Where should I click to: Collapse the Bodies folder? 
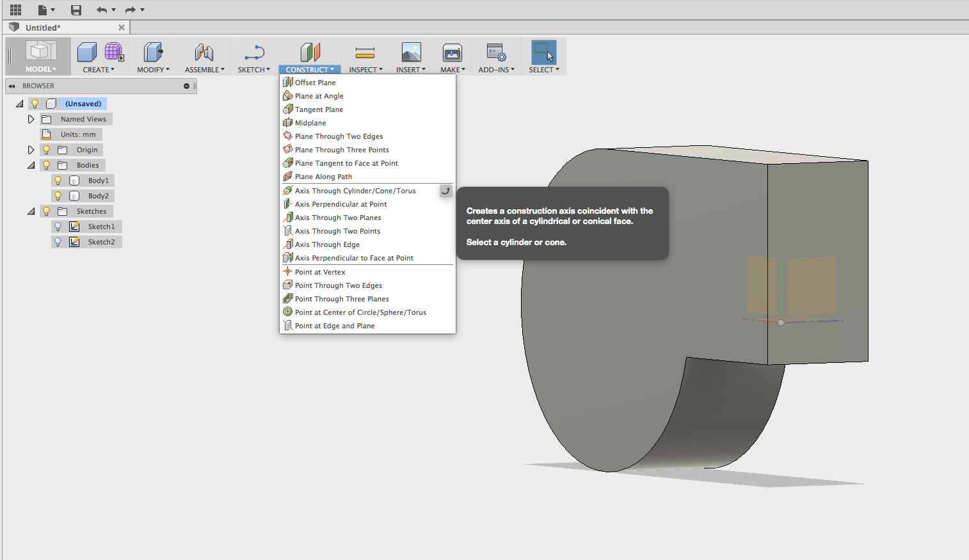[31, 164]
